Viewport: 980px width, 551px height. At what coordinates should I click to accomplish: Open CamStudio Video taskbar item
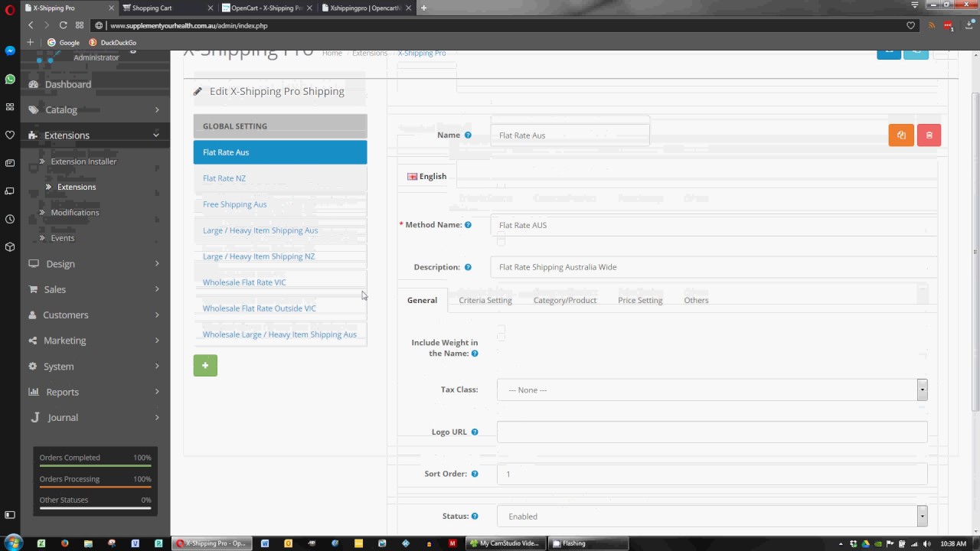(x=505, y=543)
